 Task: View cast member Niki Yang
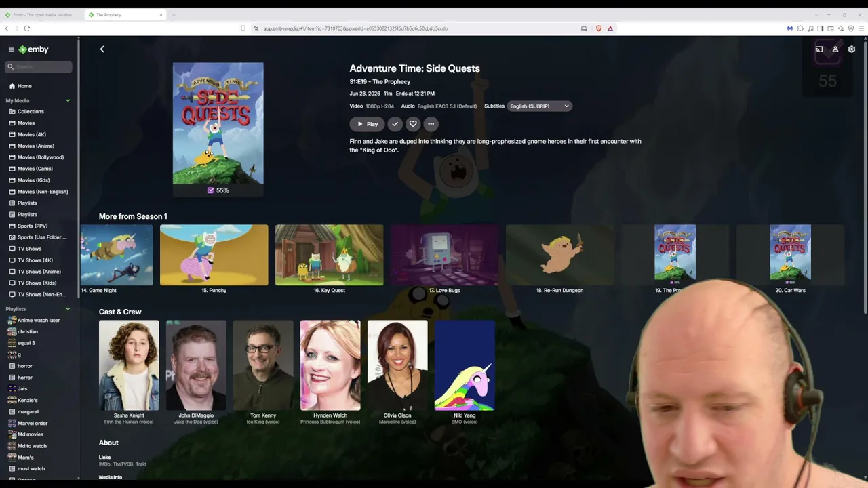(x=465, y=365)
